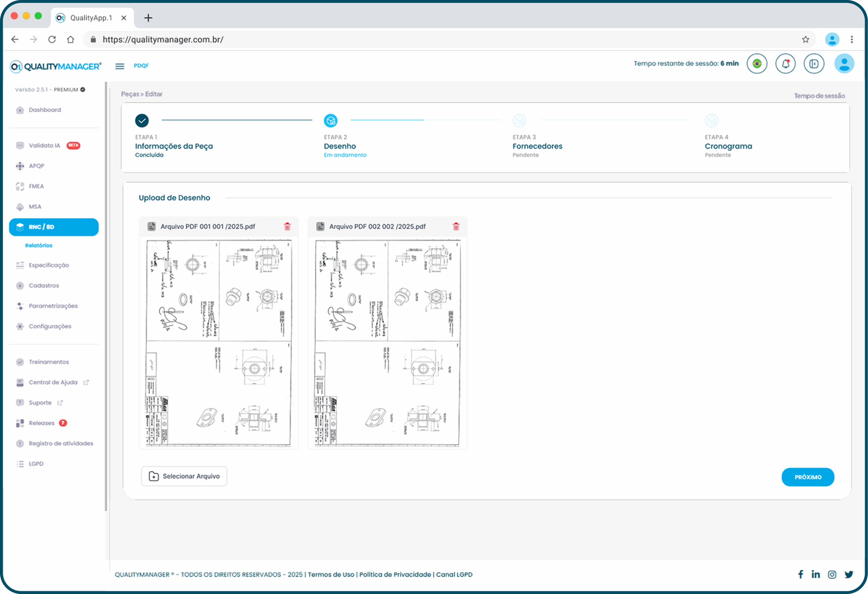Delete Arquivo PDF 001 001 /2025.pdf

pyautogui.click(x=287, y=227)
